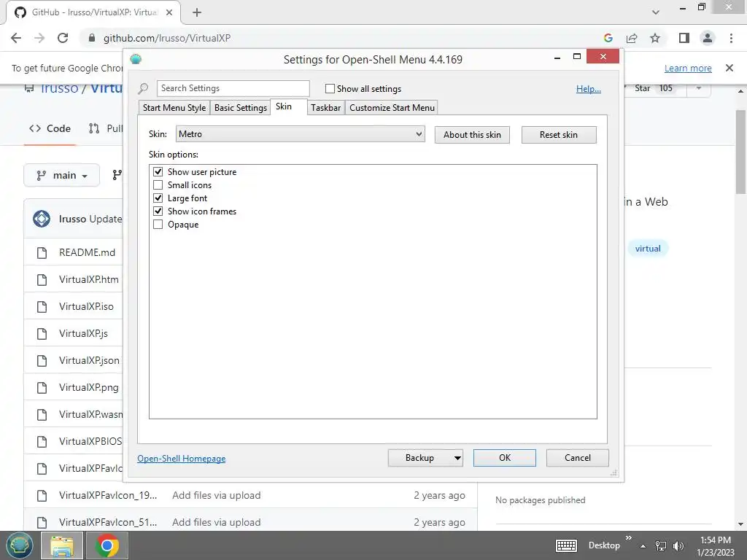Switch to Basic Settings tab
The image size is (747, 560).
point(241,108)
